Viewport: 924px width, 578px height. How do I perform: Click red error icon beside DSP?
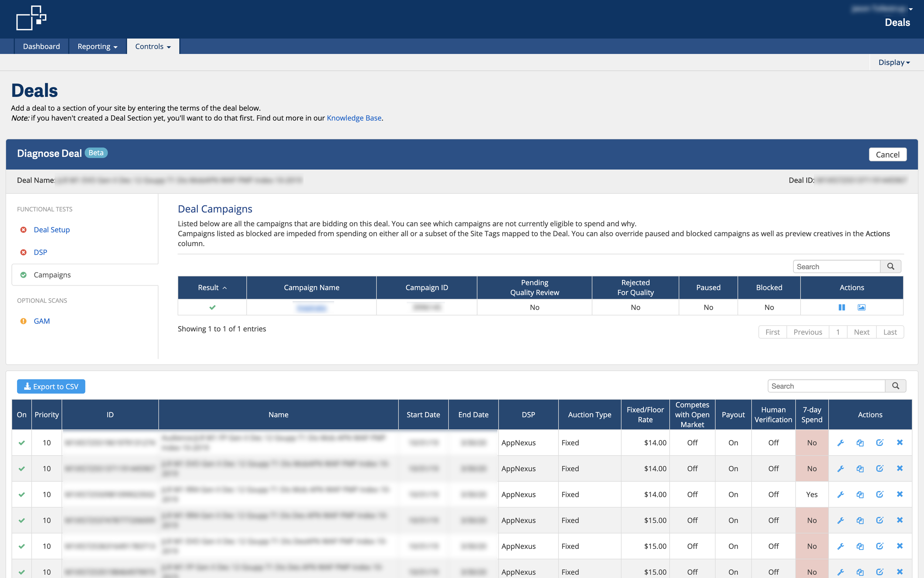[23, 252]
